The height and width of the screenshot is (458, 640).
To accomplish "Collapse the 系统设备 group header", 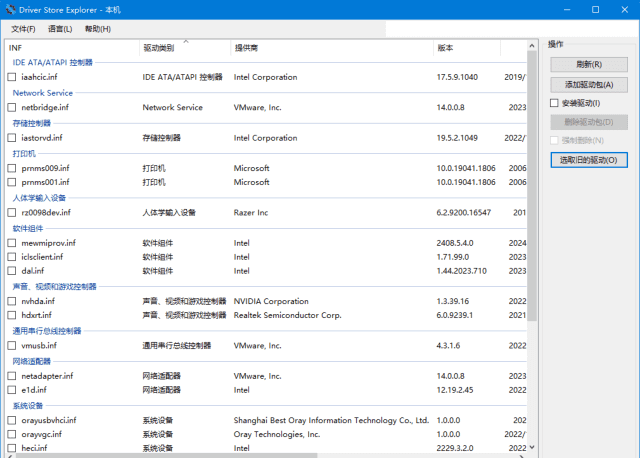I will [x=28, y=406].
